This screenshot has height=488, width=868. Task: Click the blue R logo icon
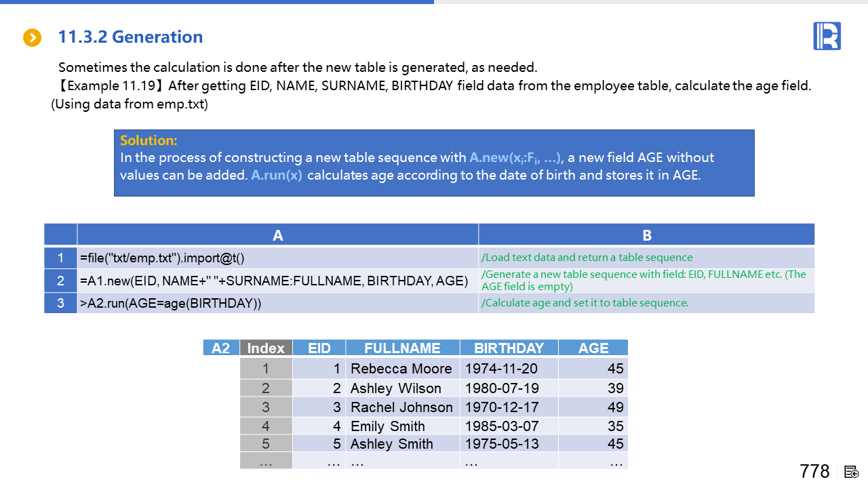827,36
